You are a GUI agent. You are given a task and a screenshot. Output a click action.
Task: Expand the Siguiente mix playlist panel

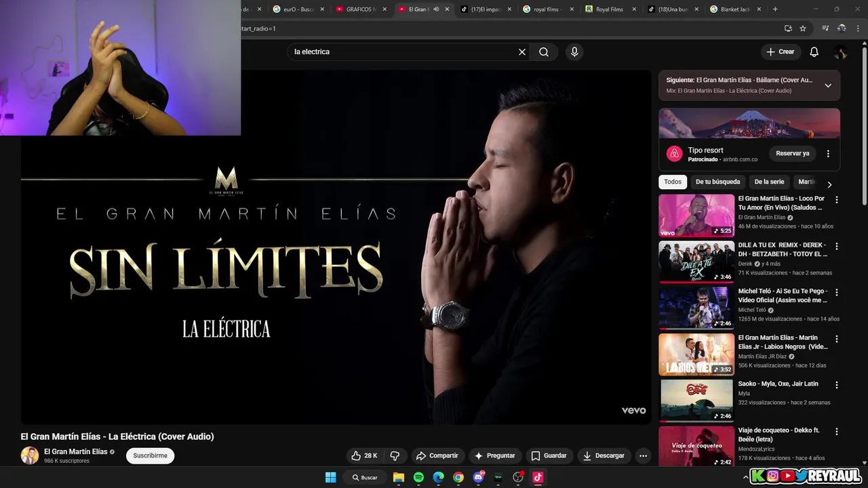(x=828, y=85)
